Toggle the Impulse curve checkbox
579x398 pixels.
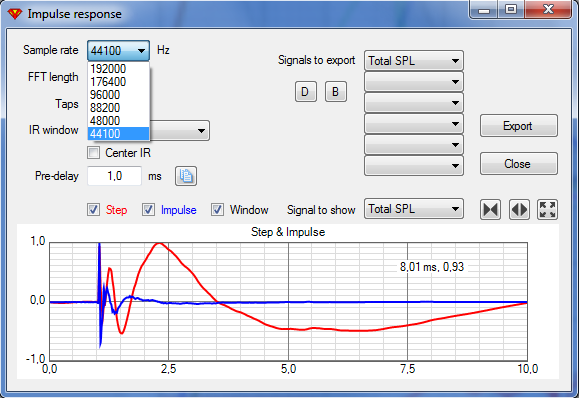(x=148, y=210)
